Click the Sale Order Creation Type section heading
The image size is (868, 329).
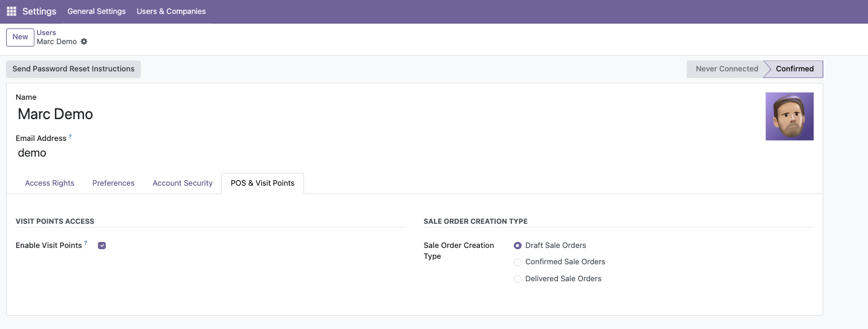[x=476, y=221]
